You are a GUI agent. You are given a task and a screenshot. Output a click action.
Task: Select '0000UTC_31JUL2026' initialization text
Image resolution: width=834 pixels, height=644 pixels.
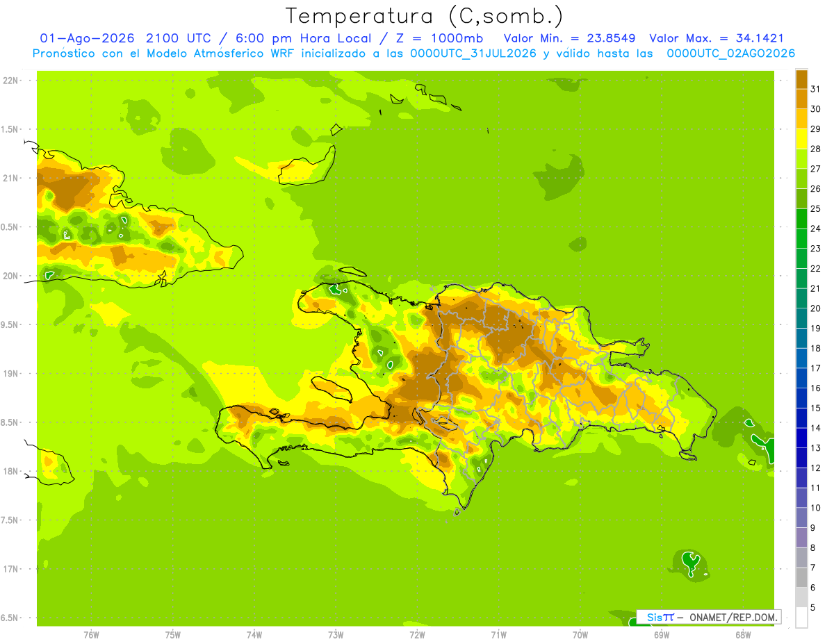coord(474,53)
